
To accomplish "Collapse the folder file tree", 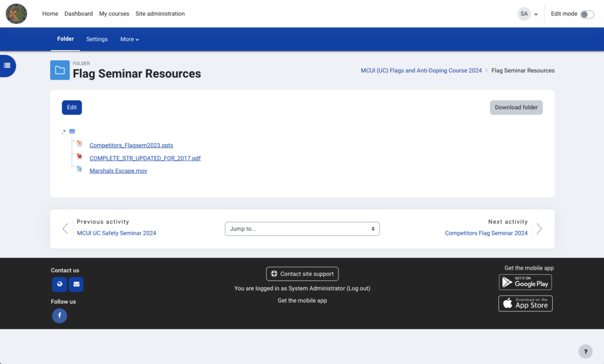I will [x=64, y=131].
